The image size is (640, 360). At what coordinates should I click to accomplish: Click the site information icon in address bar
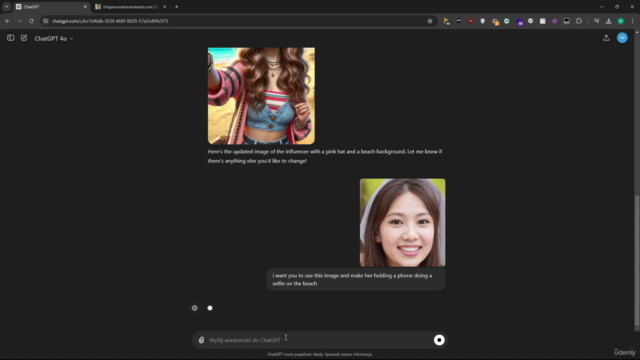pyautogui.click(x=46, y=21)
